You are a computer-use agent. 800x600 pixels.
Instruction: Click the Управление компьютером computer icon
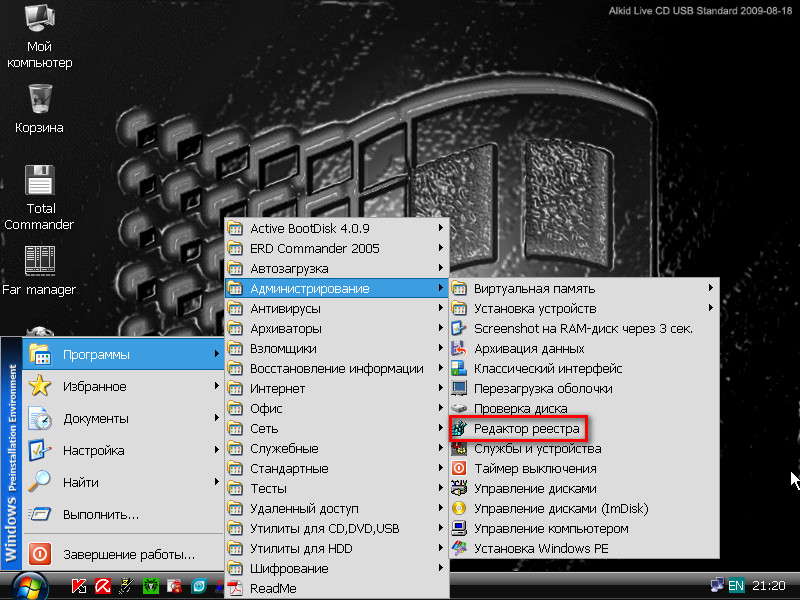tap(459, 529)
